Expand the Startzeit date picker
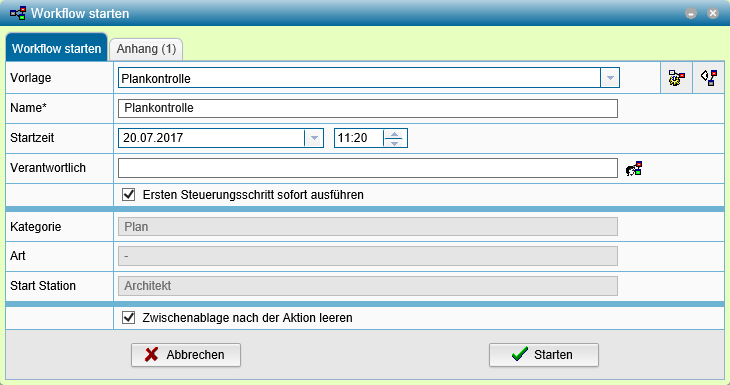Screen dimensions: 730x385 [x=314, y=138]
